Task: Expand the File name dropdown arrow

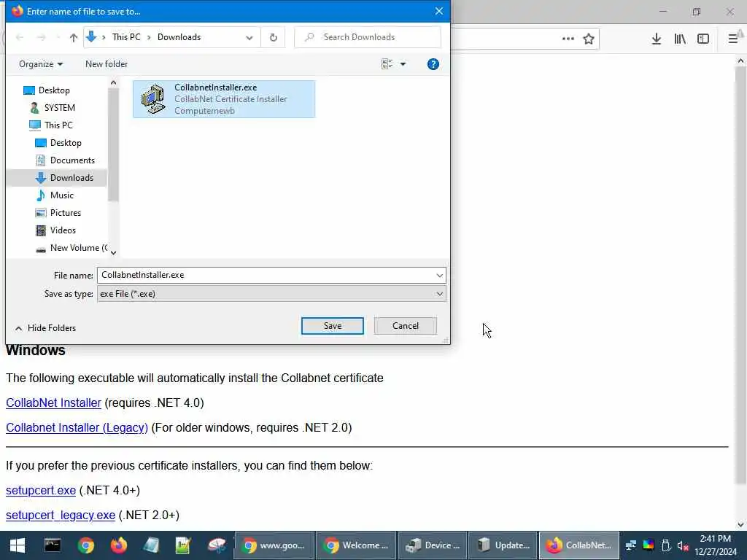Action: point(439,275)
